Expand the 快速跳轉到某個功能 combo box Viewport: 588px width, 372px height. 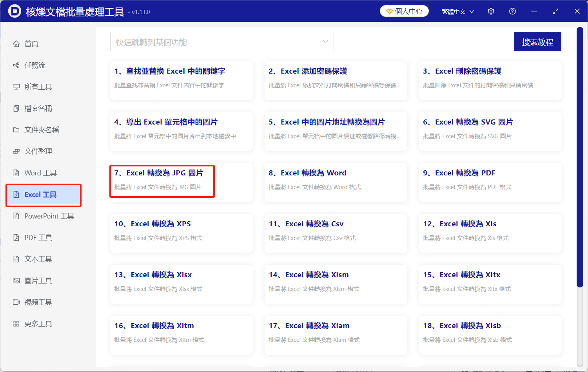coord(222,42)
